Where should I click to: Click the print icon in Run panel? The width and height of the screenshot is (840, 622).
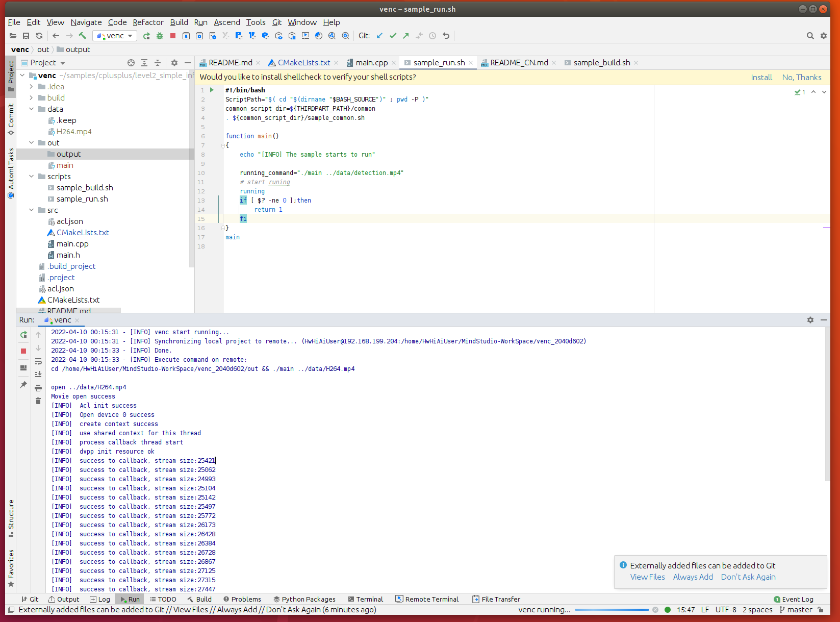click(38, 388)
